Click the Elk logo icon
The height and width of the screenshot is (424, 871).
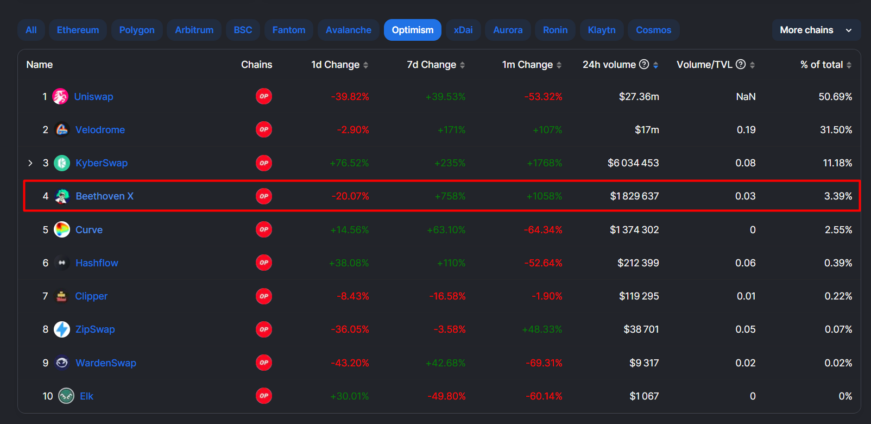point(66,396)
